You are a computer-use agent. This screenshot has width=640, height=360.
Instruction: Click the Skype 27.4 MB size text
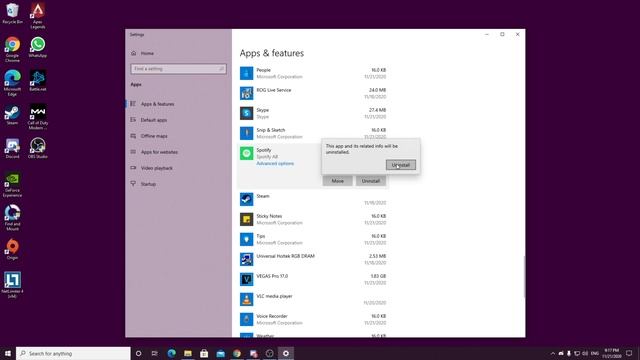pos(377,110)
